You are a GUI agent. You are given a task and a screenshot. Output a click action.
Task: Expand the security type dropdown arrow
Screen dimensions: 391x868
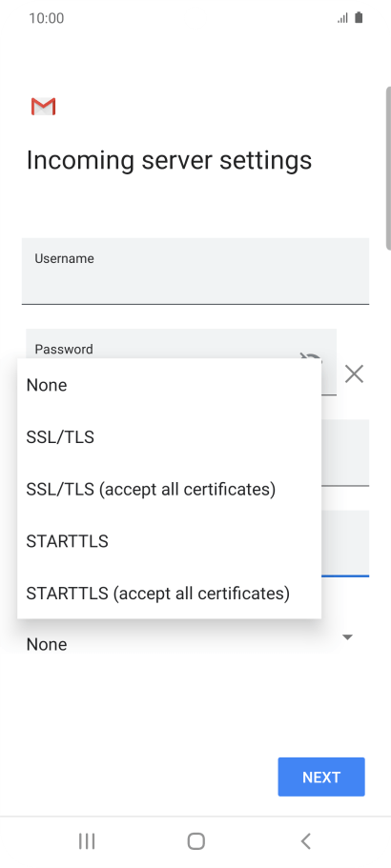347,637
